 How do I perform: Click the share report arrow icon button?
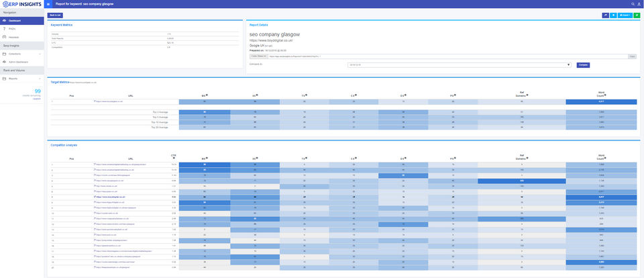coord(605,15)
